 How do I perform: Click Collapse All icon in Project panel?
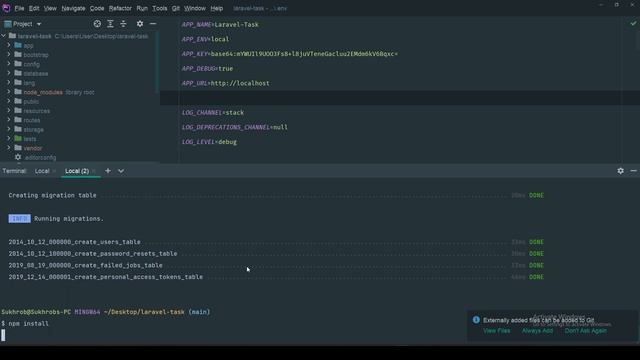[x=123, y=24]
